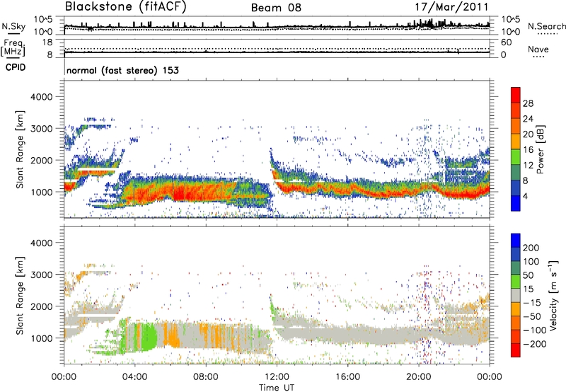Screen dimensions: 566x392
Task: Click the '-100' velocity colorbar label
Action: pos(534,330)
